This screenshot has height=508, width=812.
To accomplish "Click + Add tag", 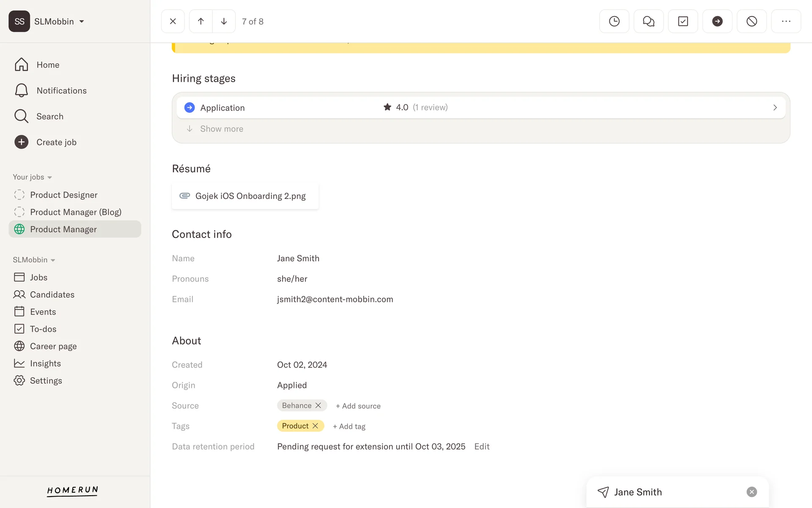I will click(349, 426).
